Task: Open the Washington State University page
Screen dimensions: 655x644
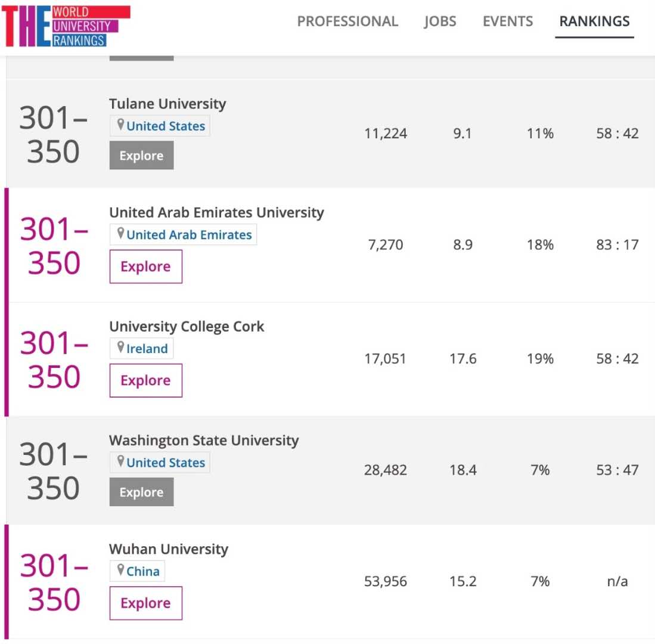Action: 204,441
